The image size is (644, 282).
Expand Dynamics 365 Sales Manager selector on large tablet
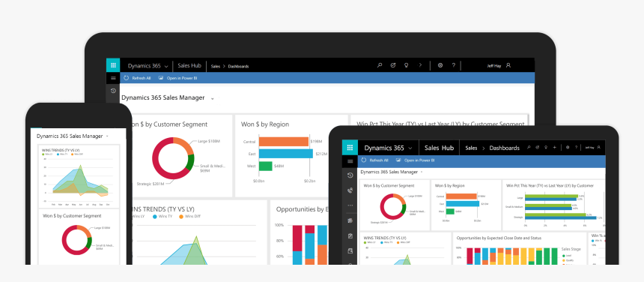(x=213, y=99)
